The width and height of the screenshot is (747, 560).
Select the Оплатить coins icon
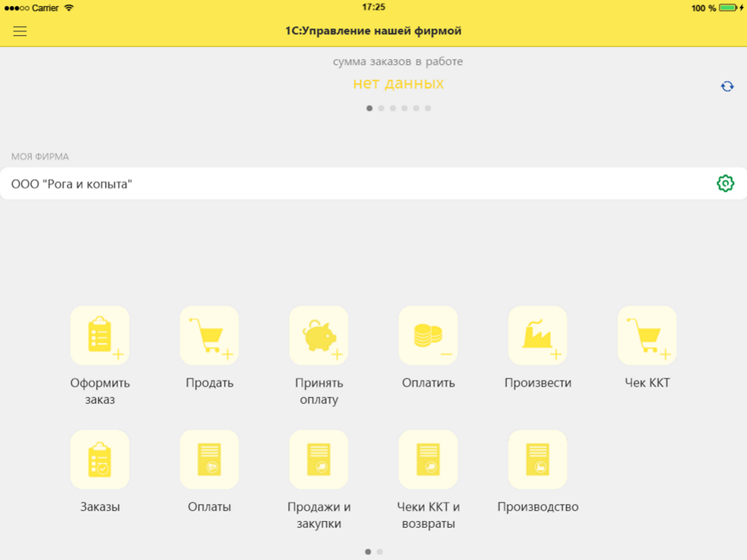pos(428,335)
